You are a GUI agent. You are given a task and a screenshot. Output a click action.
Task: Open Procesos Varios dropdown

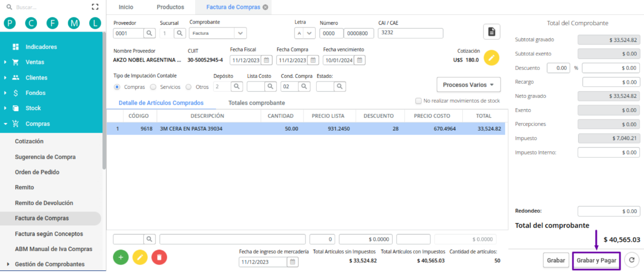[468, 85]
